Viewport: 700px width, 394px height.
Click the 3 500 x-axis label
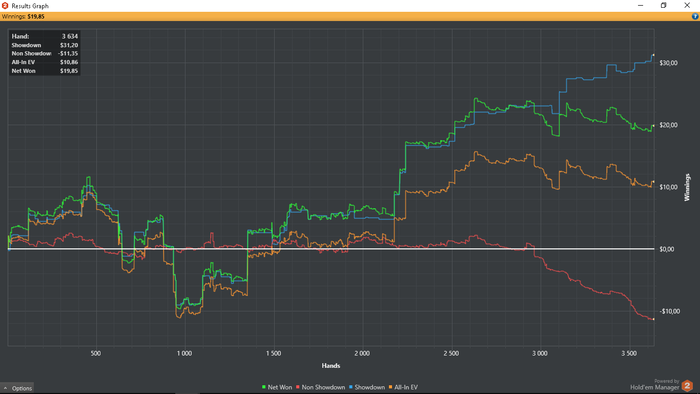pyautogui.click(x=629, y=353)
